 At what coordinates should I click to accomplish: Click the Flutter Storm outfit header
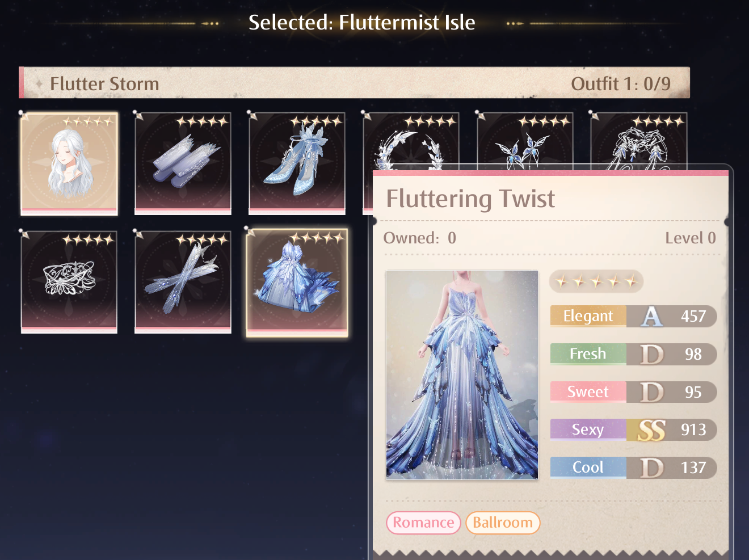pos(355,83)
